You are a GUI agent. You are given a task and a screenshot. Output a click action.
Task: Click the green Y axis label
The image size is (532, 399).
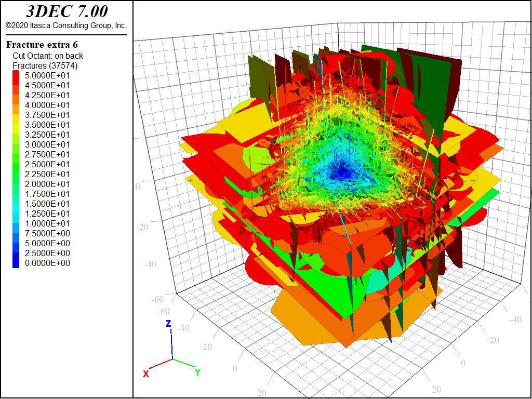197,372
